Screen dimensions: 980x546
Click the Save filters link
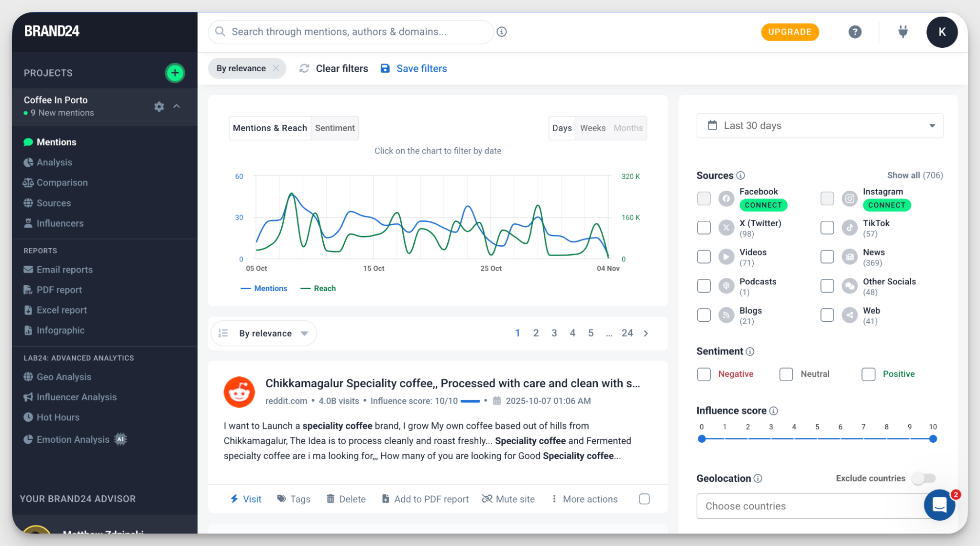[421, 68]
